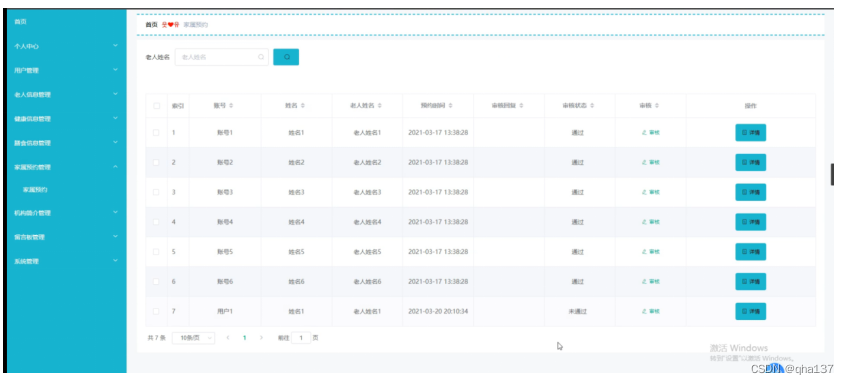
Task: Click the teal search button with magnifier icon
Action: [286, 57]
